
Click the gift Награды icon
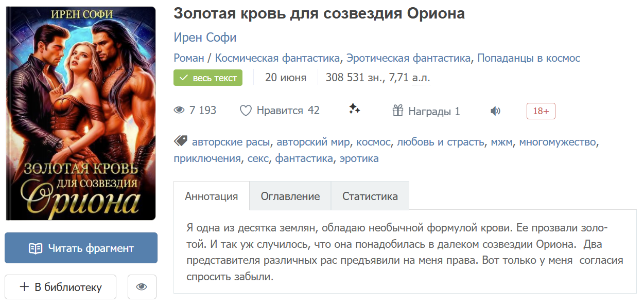(x=398, y=111)
